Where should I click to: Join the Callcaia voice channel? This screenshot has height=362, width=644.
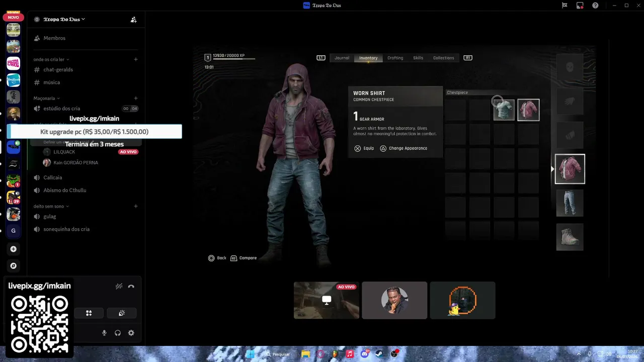(x=52, y=177)
